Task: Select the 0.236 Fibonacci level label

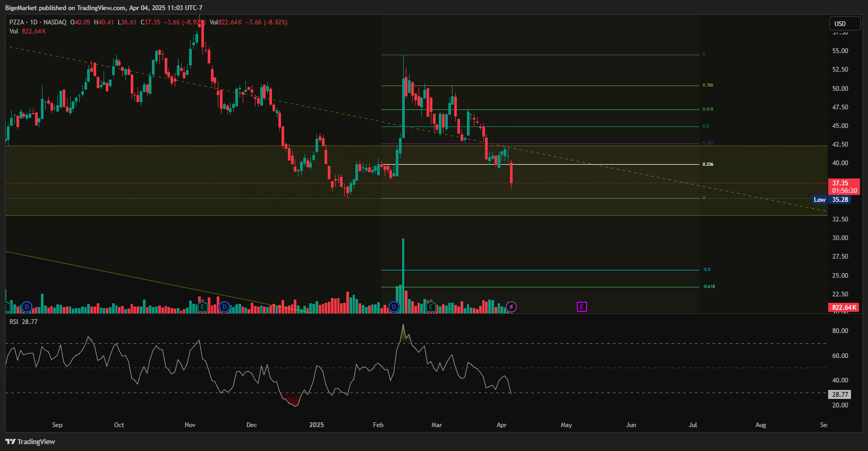Action: (708, 164)
